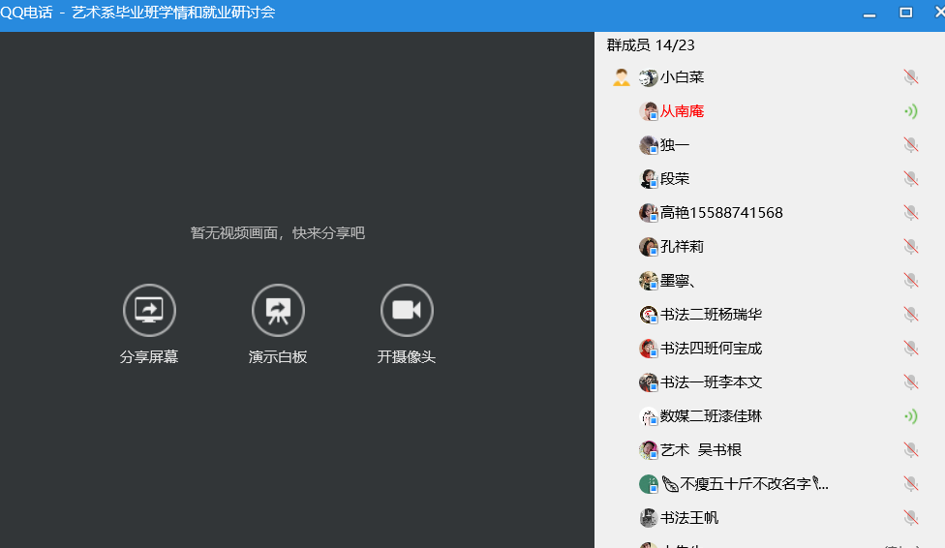Click muted mic icon for 段荣
This screenshot has height=548, width=945.
[911, 178]
